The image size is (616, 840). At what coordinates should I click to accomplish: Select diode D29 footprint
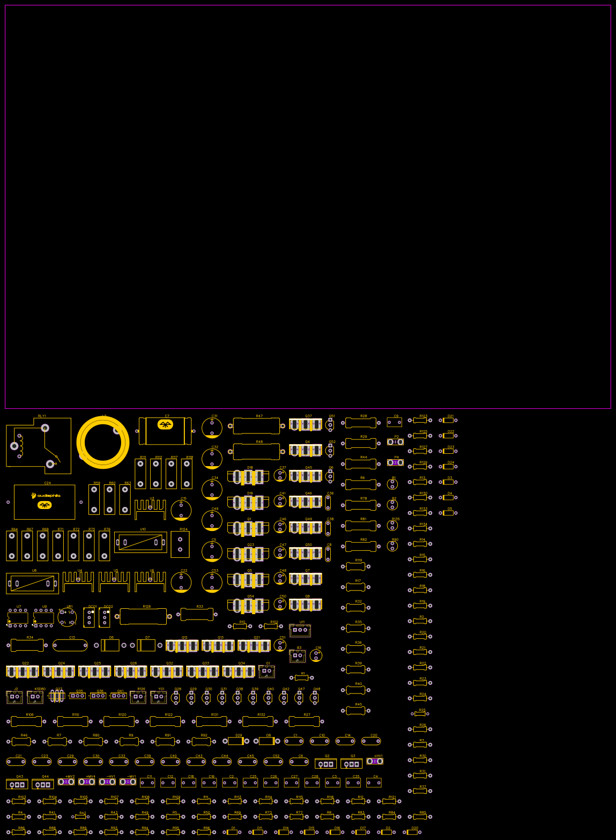236,741
